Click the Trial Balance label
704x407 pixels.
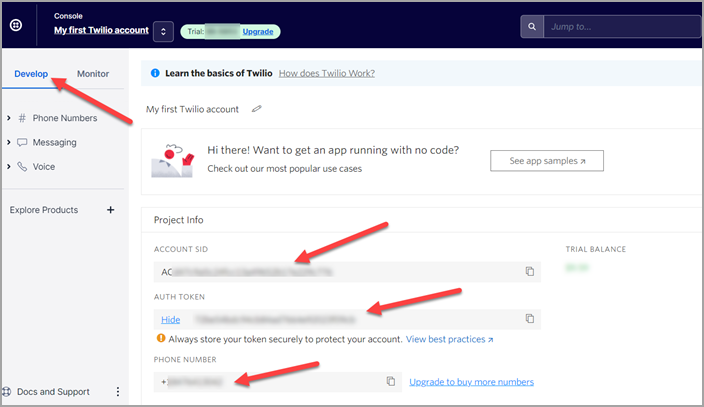595,249
